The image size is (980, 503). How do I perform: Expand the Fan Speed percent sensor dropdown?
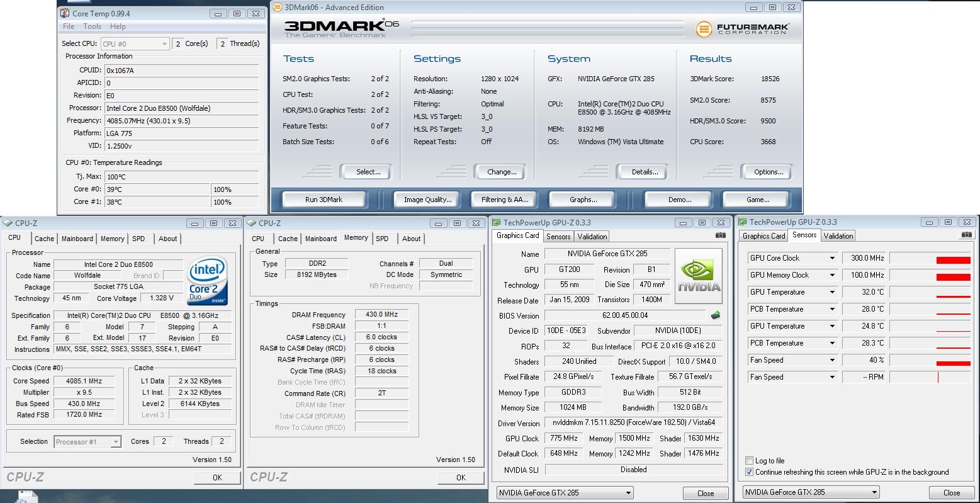pyautogui.click(x=831, y=360)
